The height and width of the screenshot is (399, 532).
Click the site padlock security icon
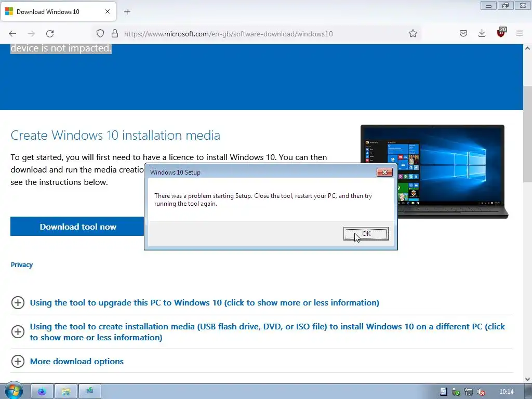pyautogui.click(x=115, y=33)
